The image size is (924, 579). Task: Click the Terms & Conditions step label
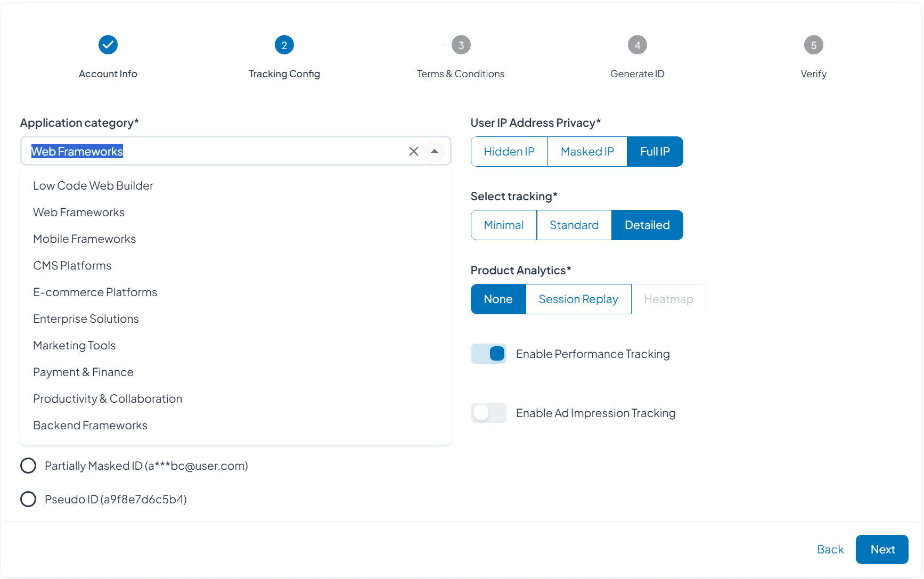click(461, 74)
